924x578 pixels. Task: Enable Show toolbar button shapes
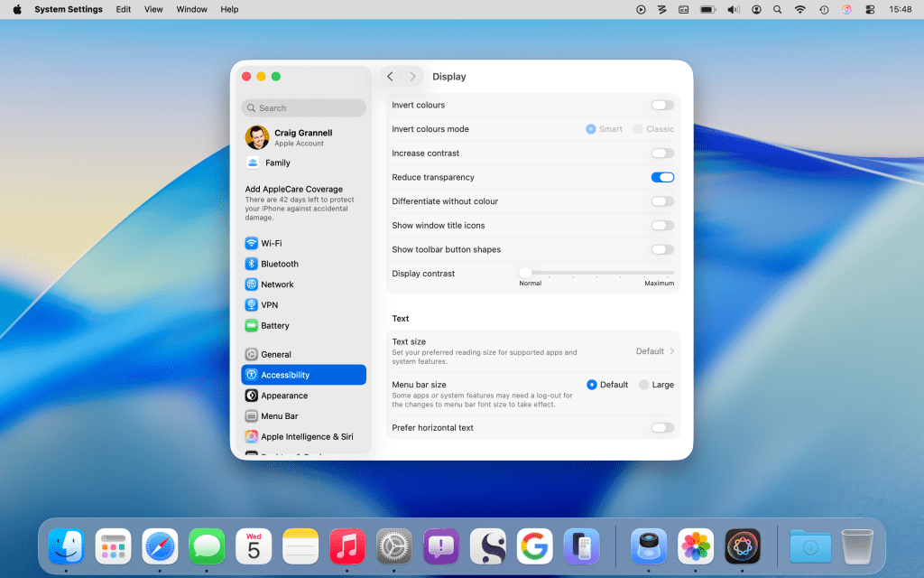point(662,249)
